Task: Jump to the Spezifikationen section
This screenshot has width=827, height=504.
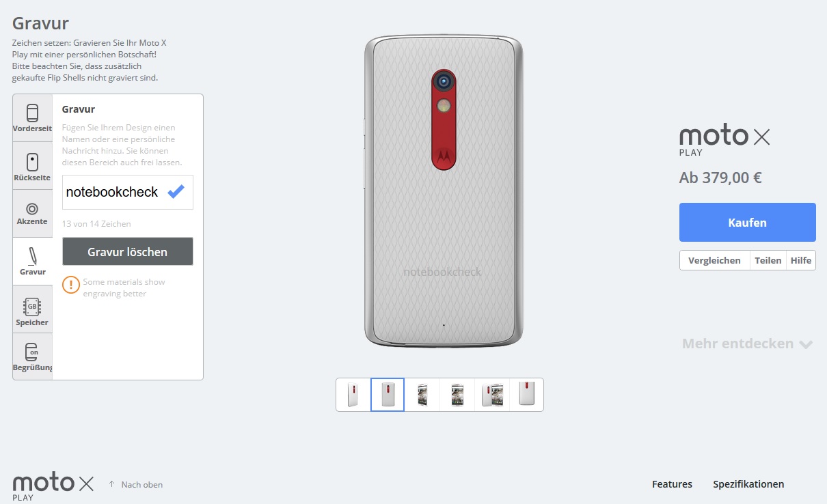Action: pyautogui.click(x=748, y=484)
